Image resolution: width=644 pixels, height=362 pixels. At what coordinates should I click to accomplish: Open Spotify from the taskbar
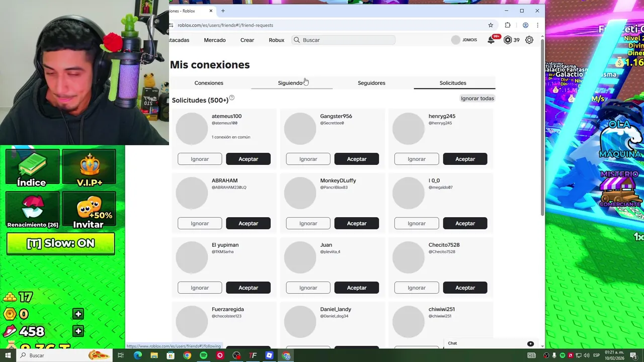(x=203, y=355)
